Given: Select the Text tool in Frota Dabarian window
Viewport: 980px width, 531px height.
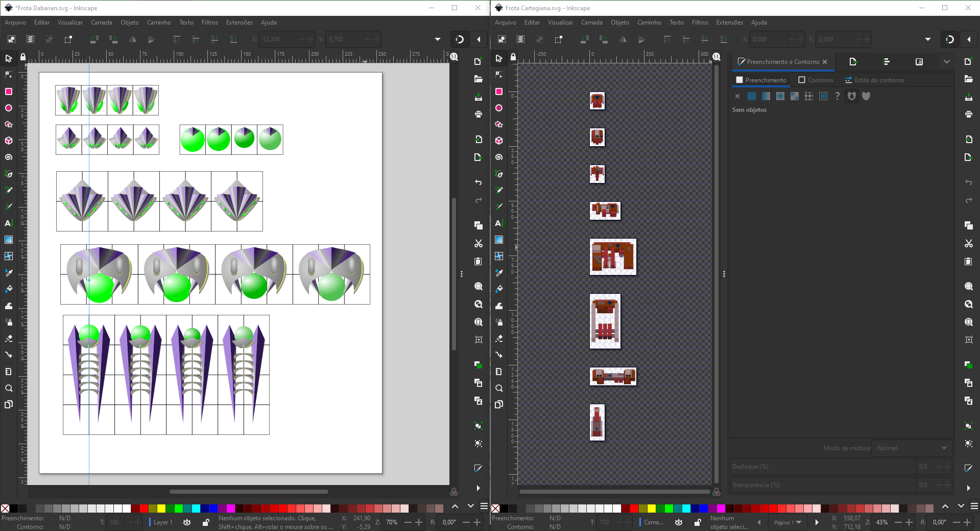Looking at the screenshot, I should [x=8, y=223].
